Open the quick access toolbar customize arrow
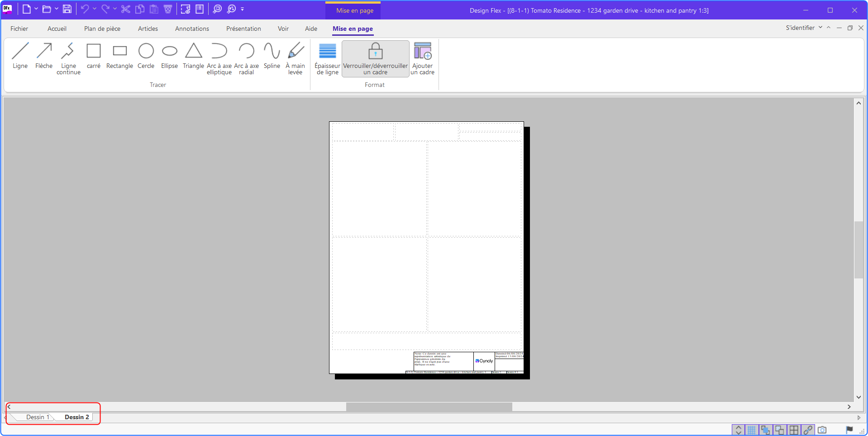Viewport: 868px width, 436px height. (x=243, y=9)
